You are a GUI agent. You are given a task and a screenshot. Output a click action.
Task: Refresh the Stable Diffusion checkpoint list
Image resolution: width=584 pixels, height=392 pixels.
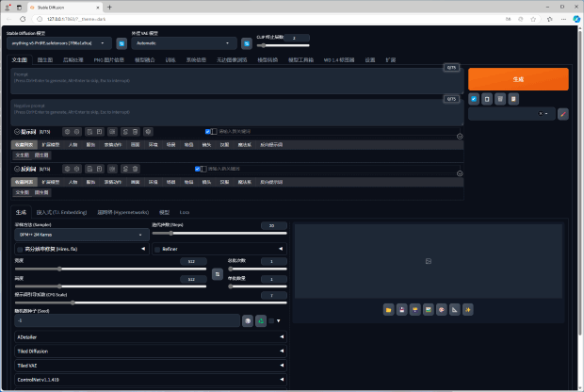click(x=122, y=43)
